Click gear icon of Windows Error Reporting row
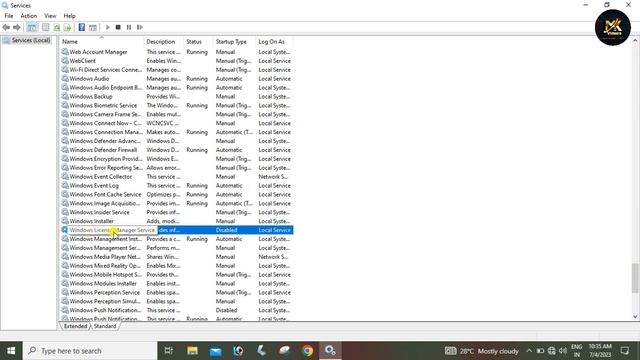The image size is (640, 360). click(65, 168)
